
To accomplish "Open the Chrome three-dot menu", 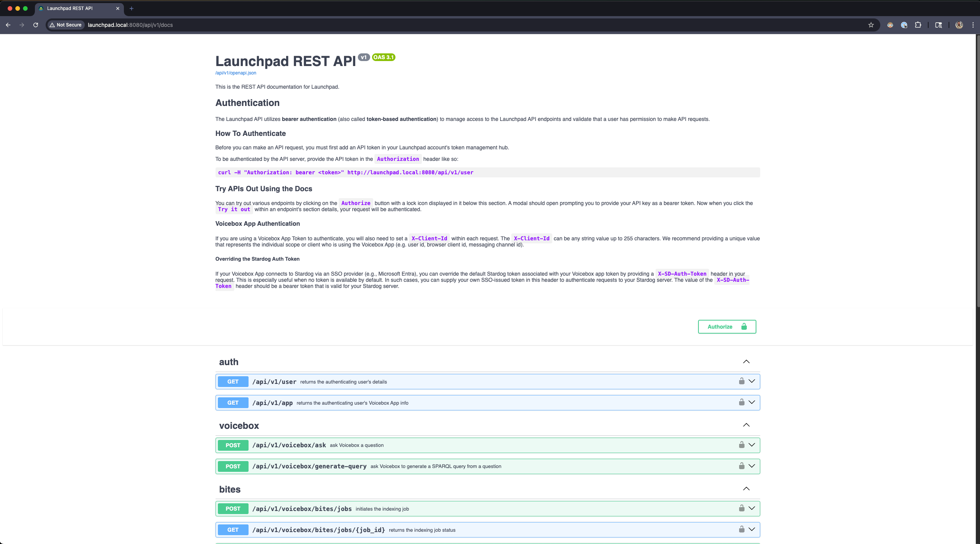I will click(973, 25).
